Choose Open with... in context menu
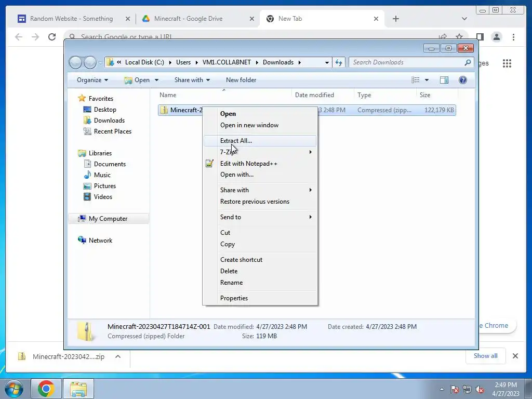This screenshot has width=532, height=399. coord(260,175)
